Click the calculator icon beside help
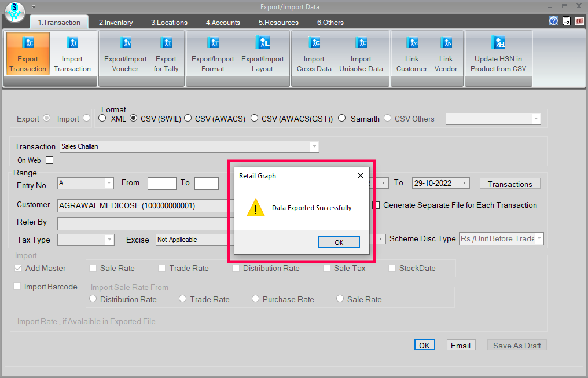This screenshot has width=588, height=378. [566, 21]
